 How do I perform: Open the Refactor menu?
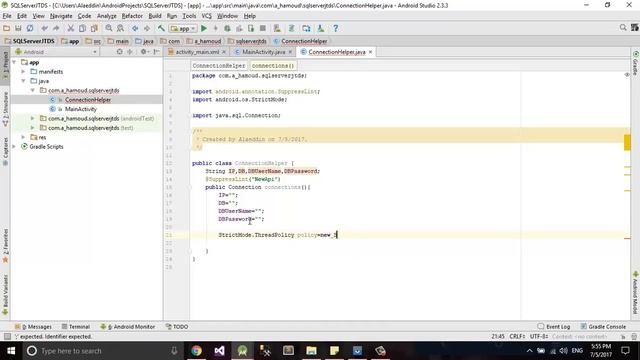click(x=132, y=16)
